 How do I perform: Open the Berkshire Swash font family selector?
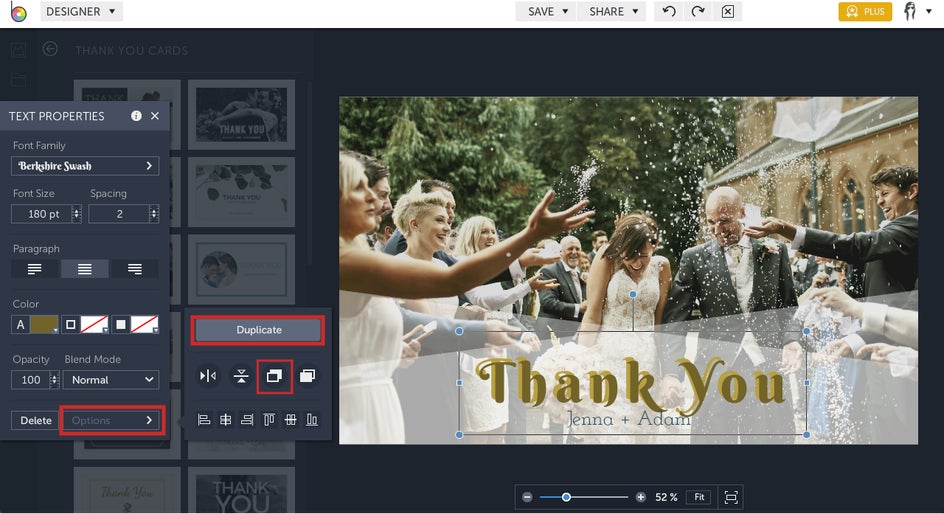point(85,166)
